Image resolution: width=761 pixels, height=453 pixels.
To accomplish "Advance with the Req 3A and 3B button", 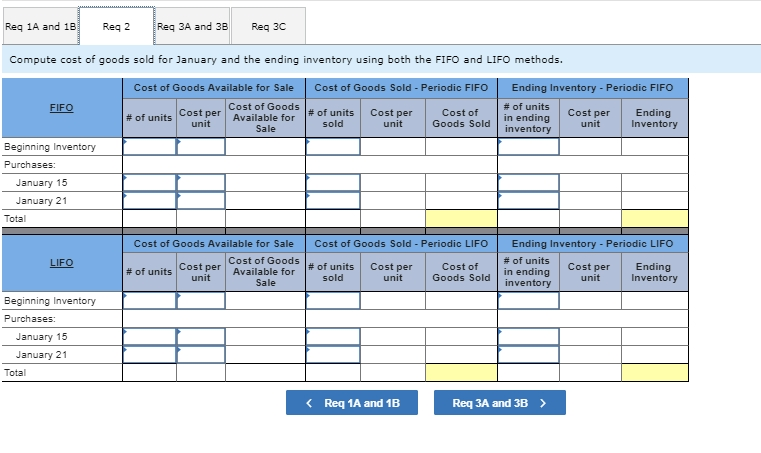I will (500, 403).
